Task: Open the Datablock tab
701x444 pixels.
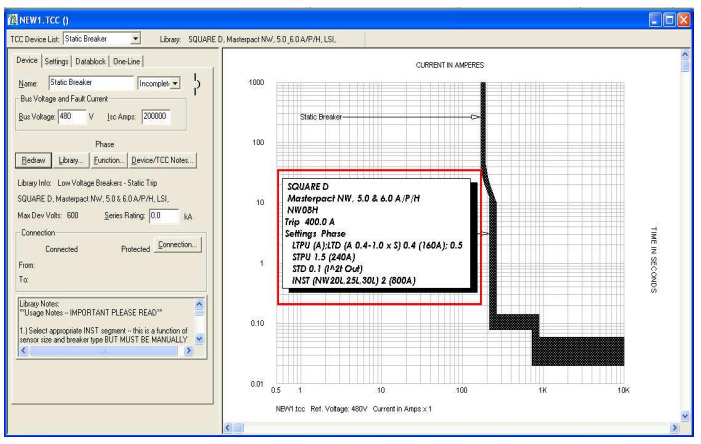Action: 90,61
